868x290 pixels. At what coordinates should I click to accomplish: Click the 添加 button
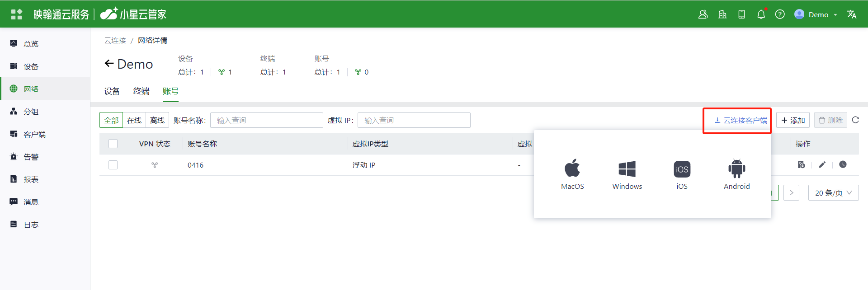(x=793, y=120)
